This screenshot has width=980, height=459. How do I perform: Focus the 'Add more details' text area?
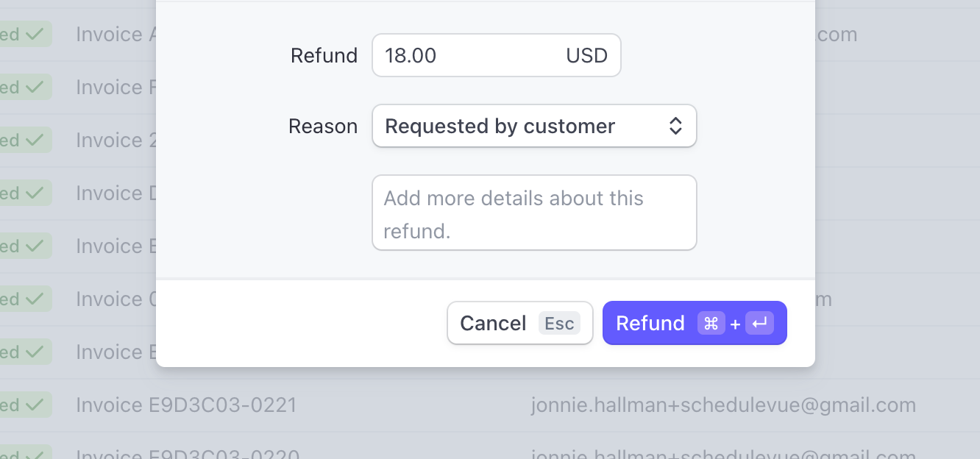[534, 213]
